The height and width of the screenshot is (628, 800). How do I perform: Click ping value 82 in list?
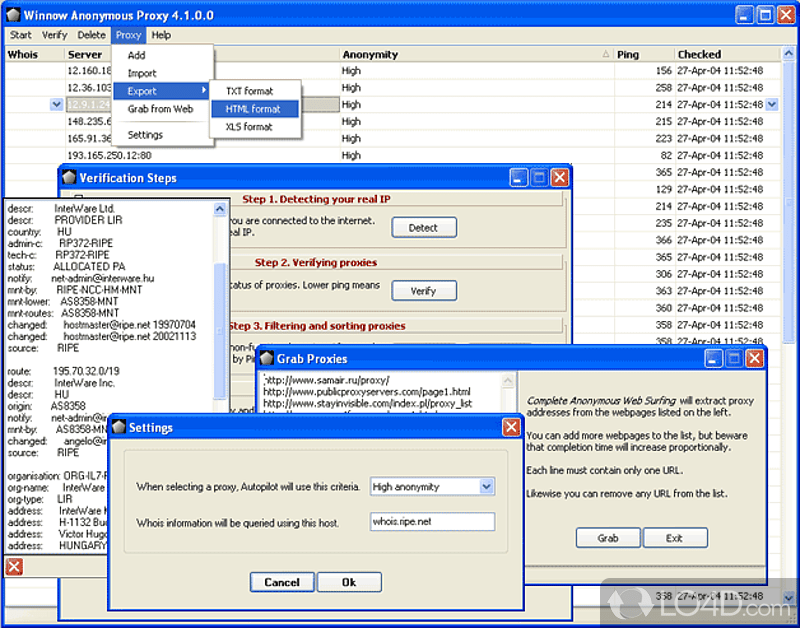[665, 155]
